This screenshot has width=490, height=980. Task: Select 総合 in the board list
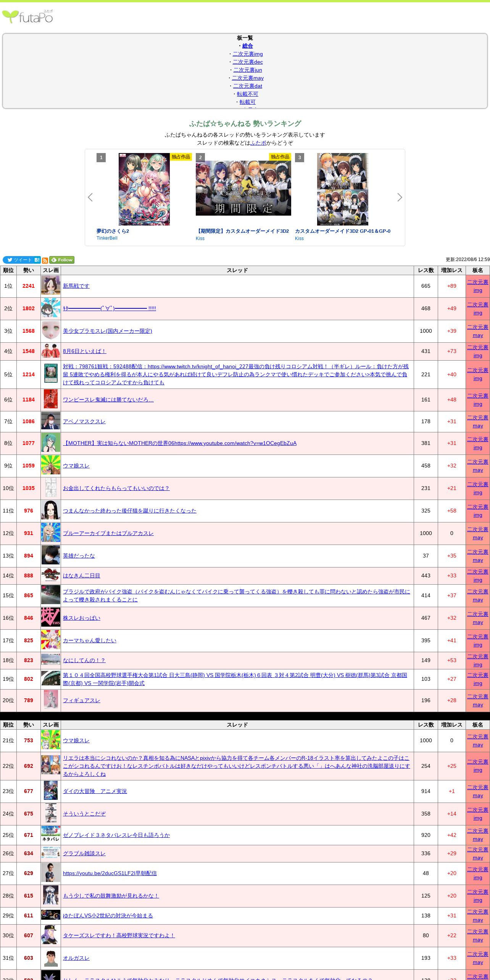click(x=247, y=46)
